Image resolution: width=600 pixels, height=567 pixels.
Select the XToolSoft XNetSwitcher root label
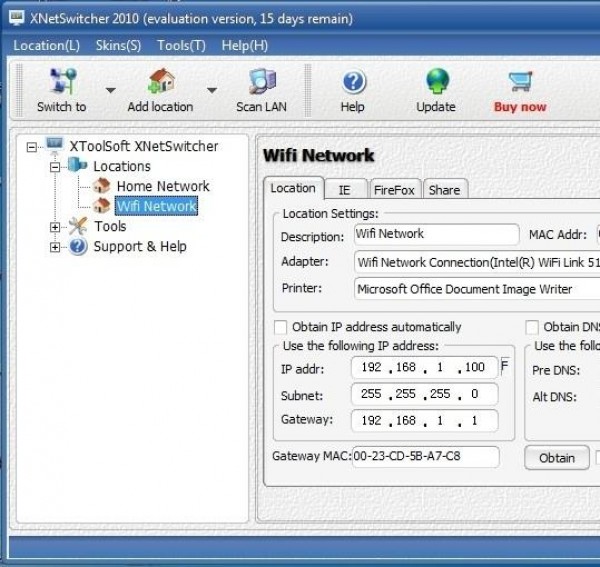(144, 146)
